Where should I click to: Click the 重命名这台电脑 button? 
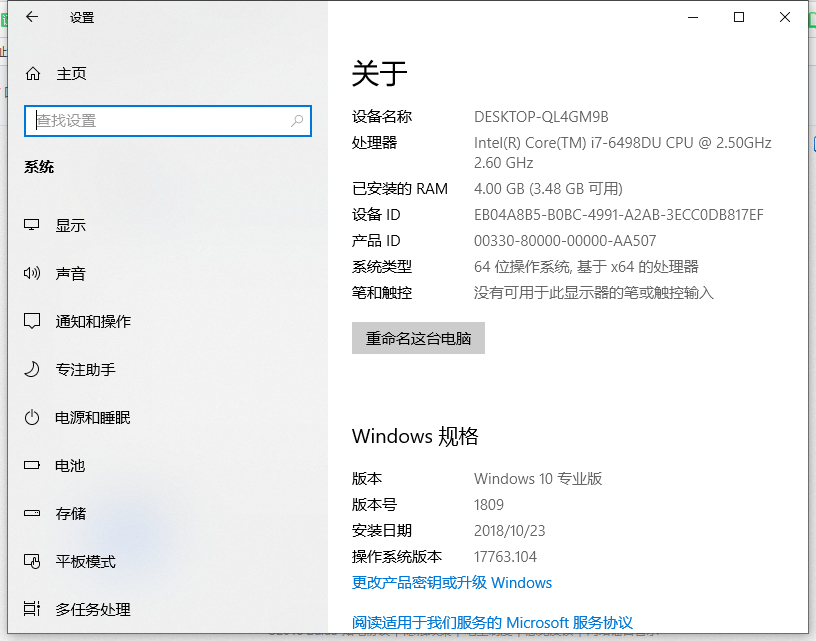tap(418, 338)
